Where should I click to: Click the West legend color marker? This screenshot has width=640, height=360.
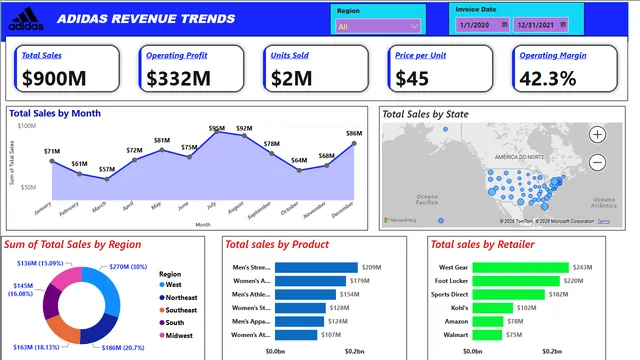click(x=162, y=284)
